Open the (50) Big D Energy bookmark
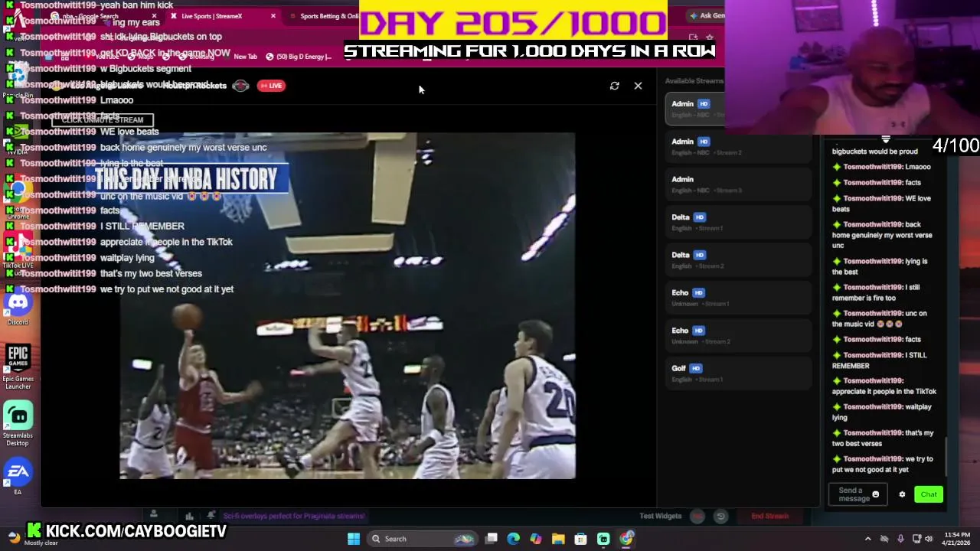The height and width of the screenshot is (551, 980). (x=299, y=57)
